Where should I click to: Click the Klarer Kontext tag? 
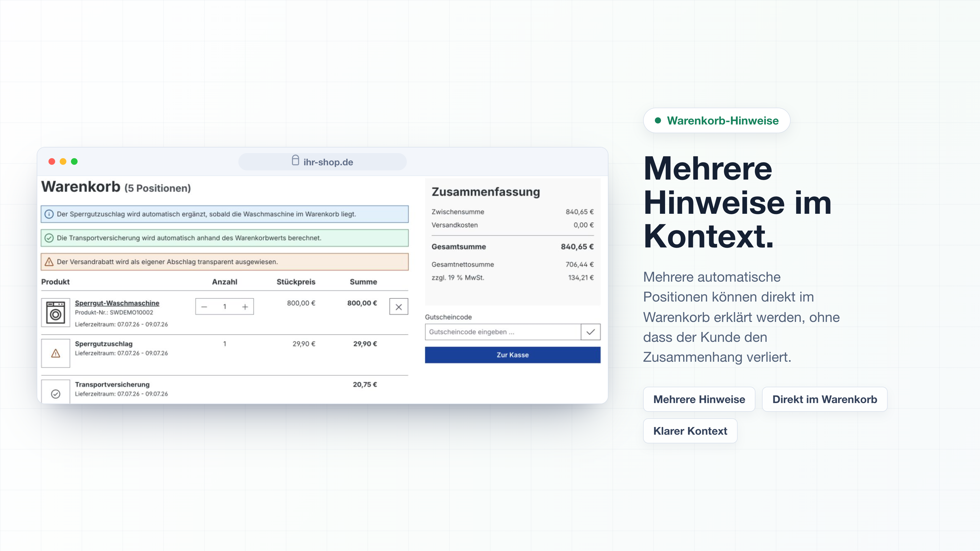point(690,431)
